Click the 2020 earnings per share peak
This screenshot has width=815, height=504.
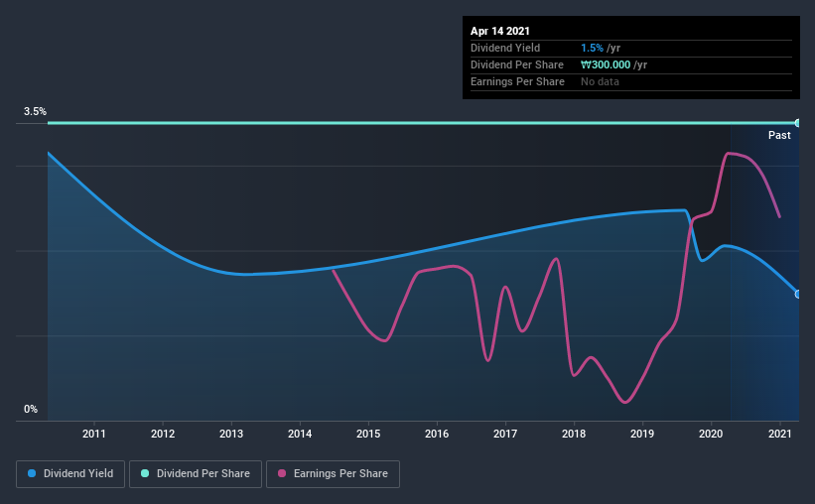[x=729, y=153]
